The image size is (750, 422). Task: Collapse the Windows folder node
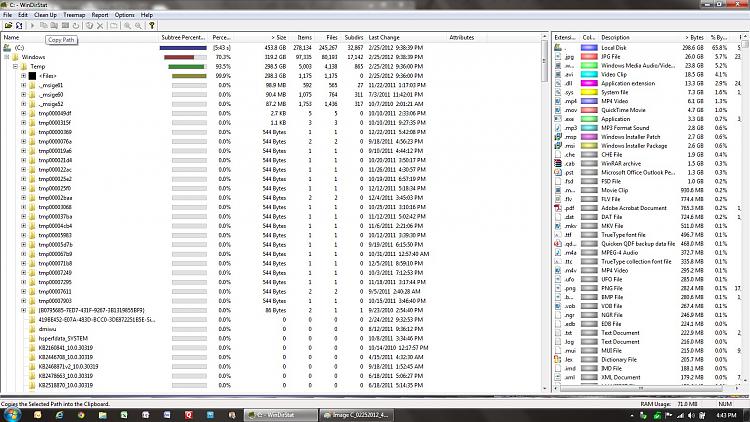pyautogui.click(x=7, y=57)
